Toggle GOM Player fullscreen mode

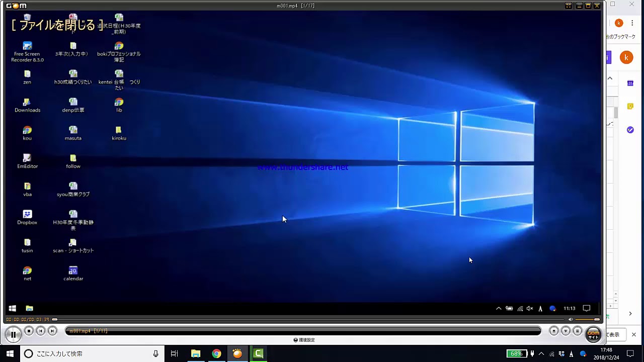[569, 6]
